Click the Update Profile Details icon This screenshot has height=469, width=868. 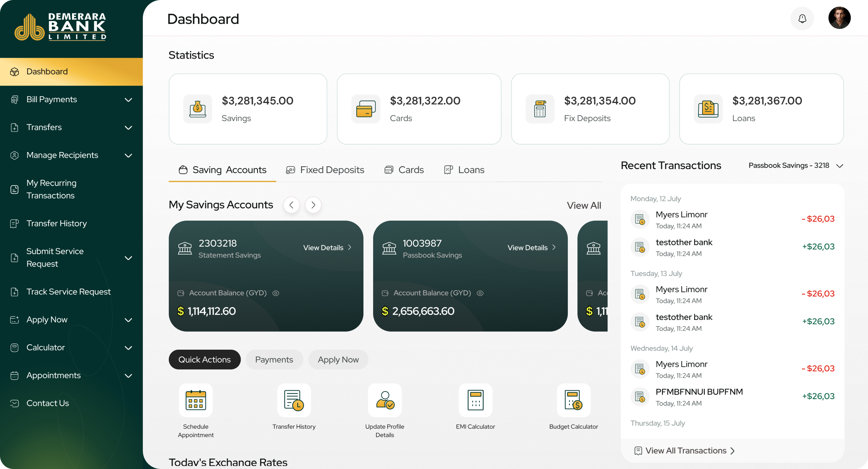coord(385,400)
